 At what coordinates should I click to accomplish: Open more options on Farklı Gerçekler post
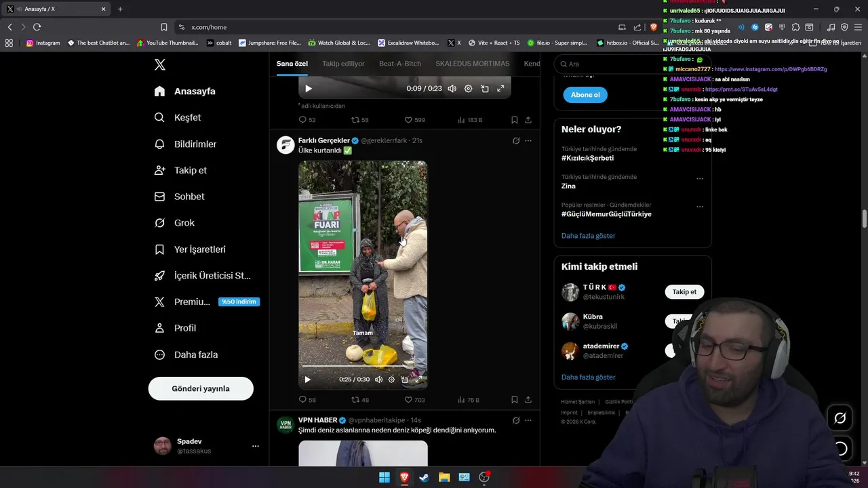528,141
